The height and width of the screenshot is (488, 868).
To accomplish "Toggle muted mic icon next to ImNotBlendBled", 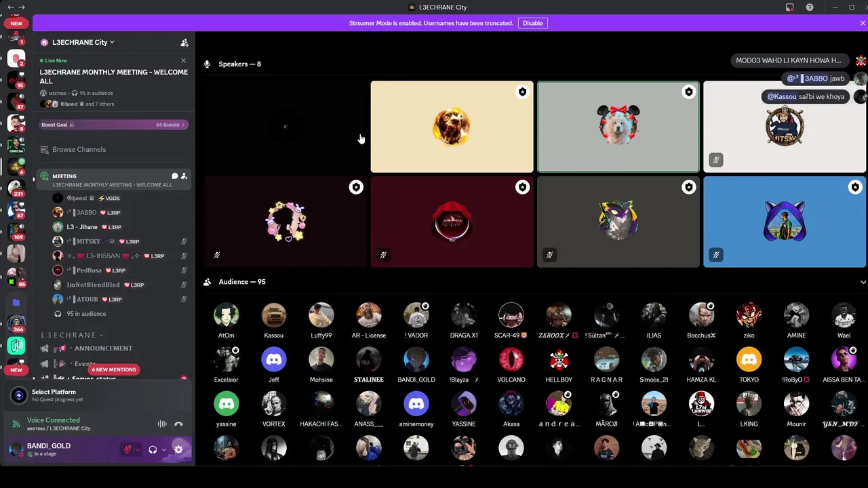I will pos(184,285).
